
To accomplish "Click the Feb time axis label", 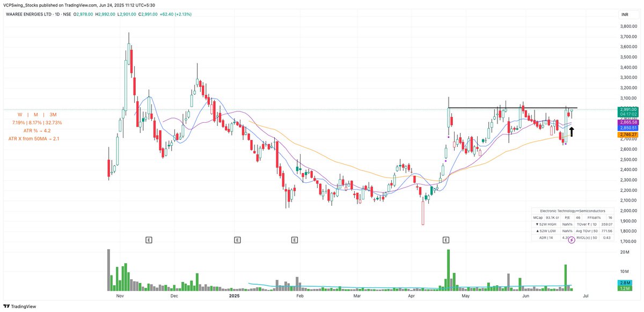I will click(300, 296).
